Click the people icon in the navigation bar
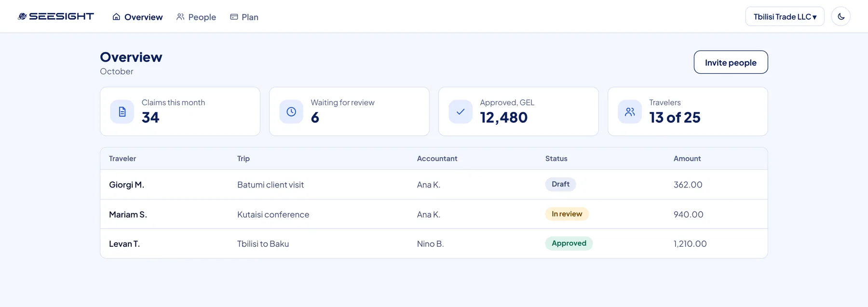This screenshot has height=307, width=868. (x=180, y=17)
